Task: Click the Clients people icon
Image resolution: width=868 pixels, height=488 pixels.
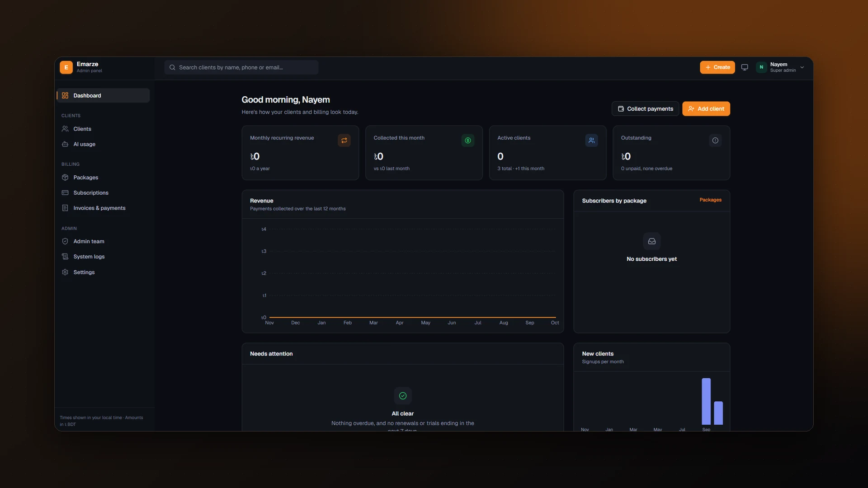Action: pyautogui.click(x=65, y=129)
